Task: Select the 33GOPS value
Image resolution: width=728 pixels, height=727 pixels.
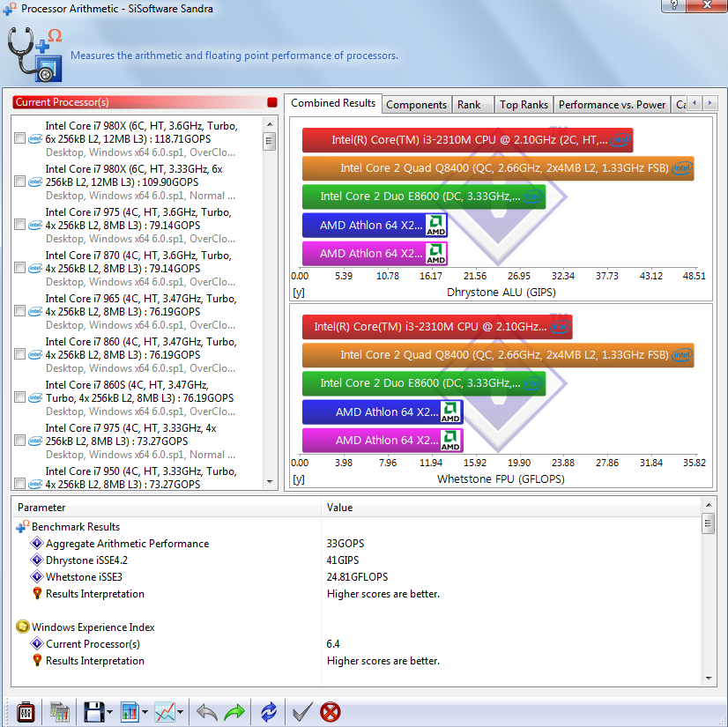Action: (x=345, y=543)
